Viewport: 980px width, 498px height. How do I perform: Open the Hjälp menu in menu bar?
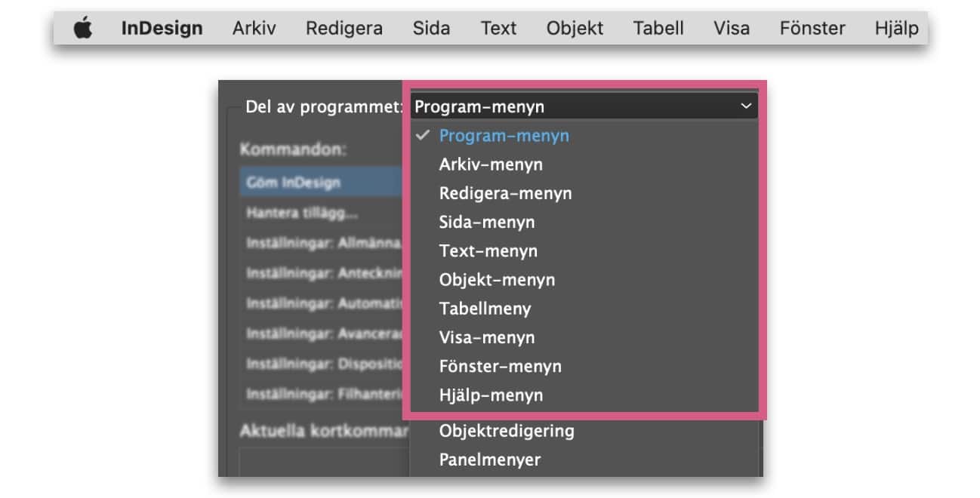[x=896, y=29]
